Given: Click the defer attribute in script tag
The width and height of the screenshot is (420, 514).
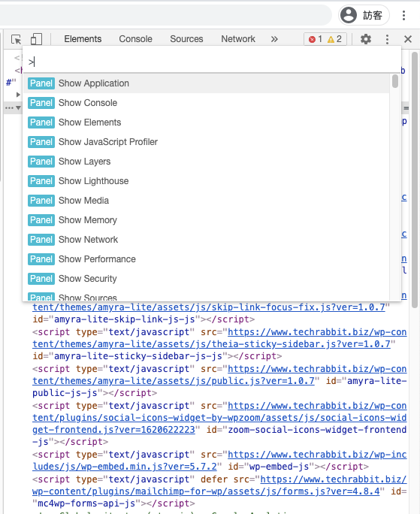Looking at the screenshot, I should tap(214, 479).
